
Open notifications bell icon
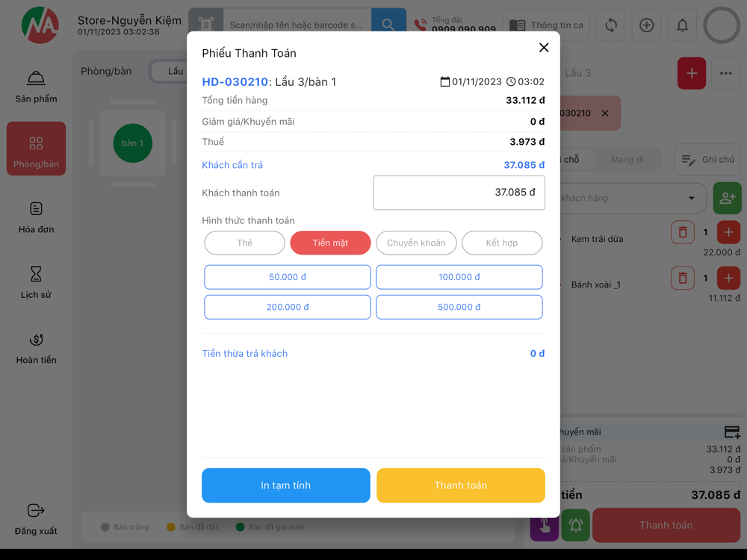pyautogui.click(x=682, y=25)
